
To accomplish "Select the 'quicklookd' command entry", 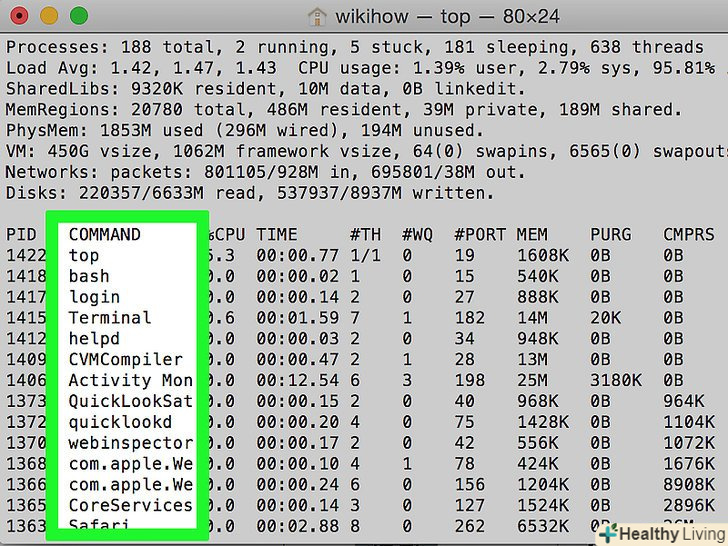I will click(120, 422).
